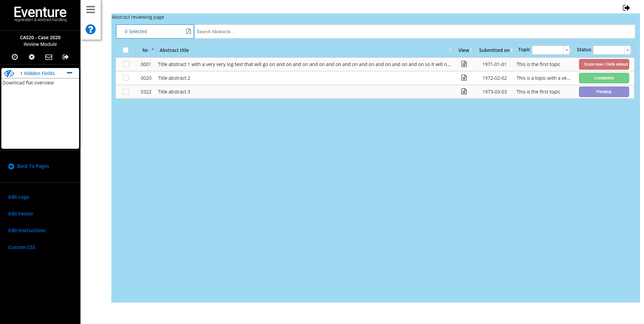
Task: Open the PDF export icon beside 0 Selected
Action: coord(188,31)
